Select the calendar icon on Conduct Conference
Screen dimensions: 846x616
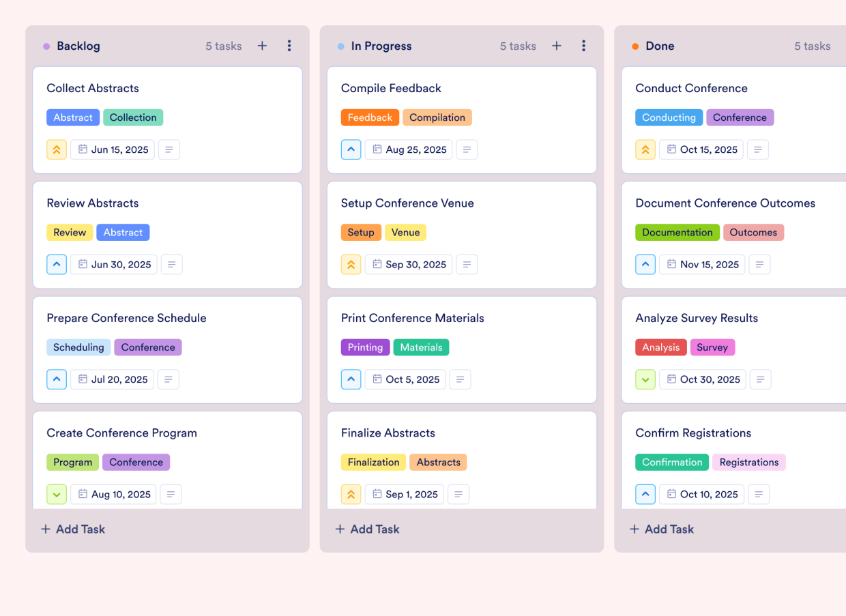point(671,149)
